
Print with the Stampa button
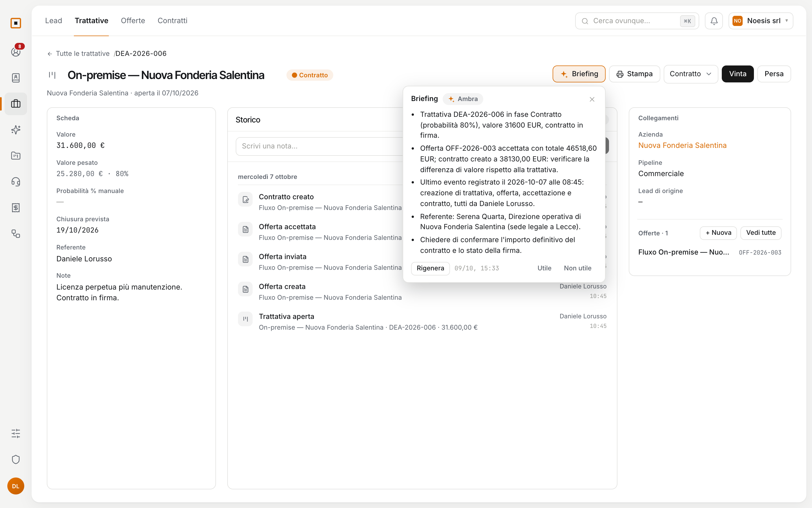point(634,74)
